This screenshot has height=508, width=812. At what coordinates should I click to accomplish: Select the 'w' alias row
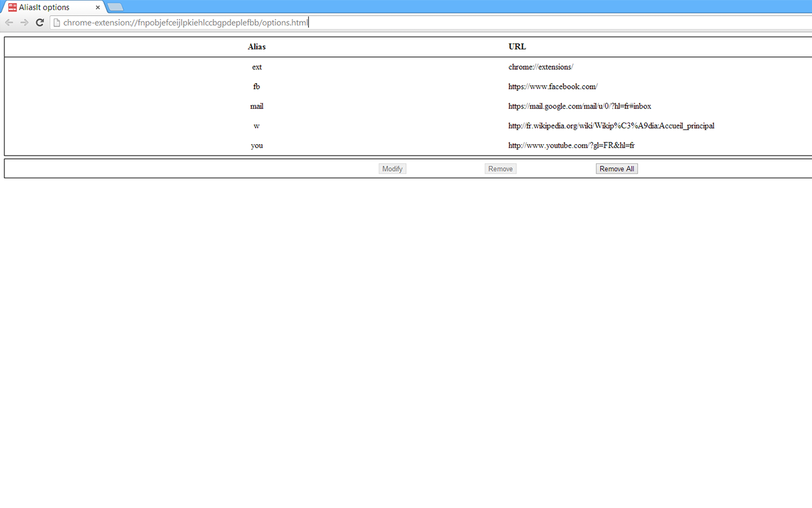409,126
